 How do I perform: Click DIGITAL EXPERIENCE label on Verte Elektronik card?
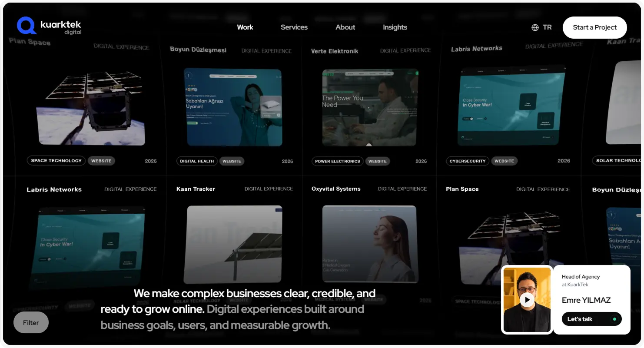coord(405,50)
